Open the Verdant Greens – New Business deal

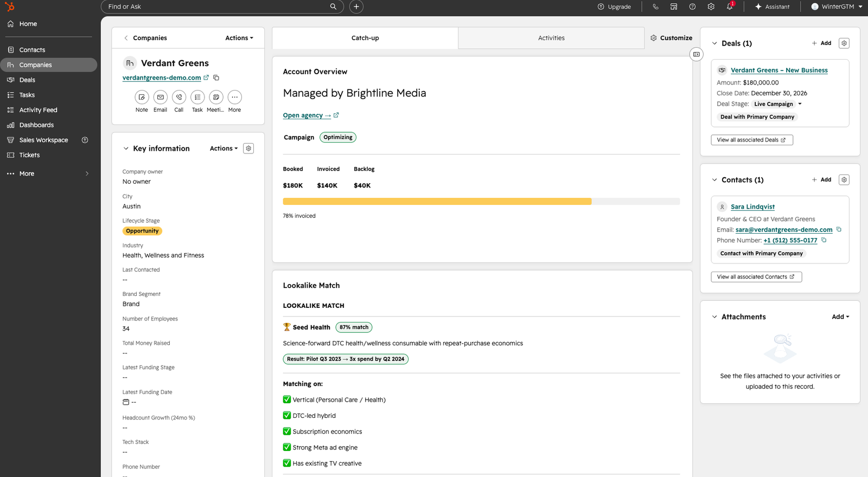coord(779,70)
